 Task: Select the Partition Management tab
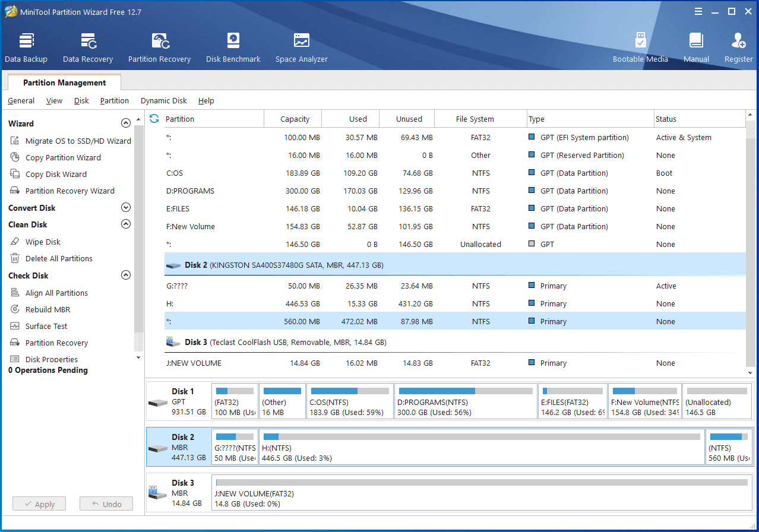point(65,83)
